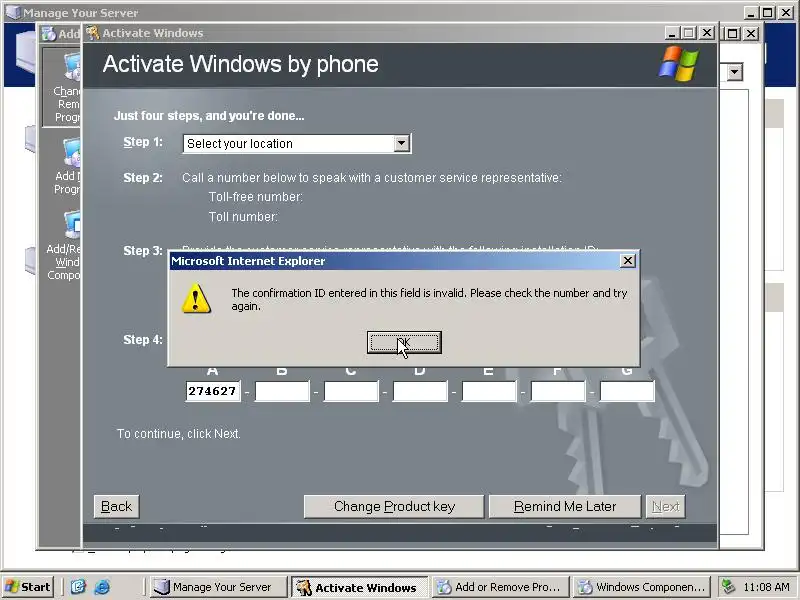Click OK in the invalid confirmation ID dialog

coord(404,342)
